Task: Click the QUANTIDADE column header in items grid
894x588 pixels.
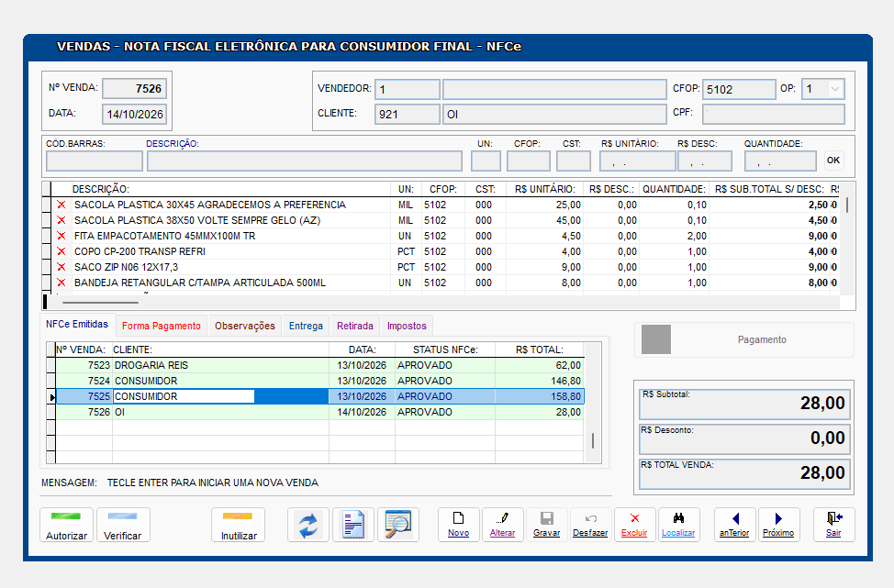Action: point(674,189)
